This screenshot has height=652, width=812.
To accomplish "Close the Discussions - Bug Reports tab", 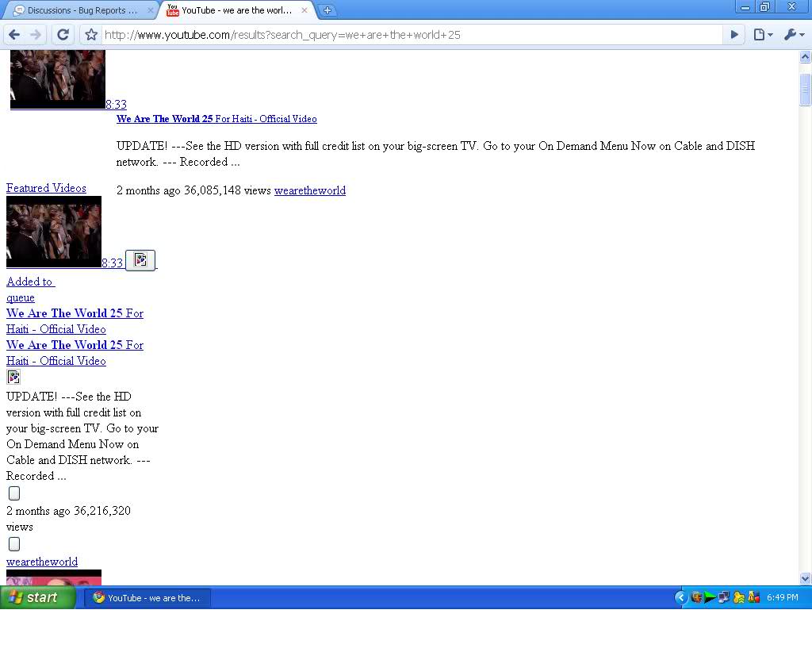I will click(150, 10).
